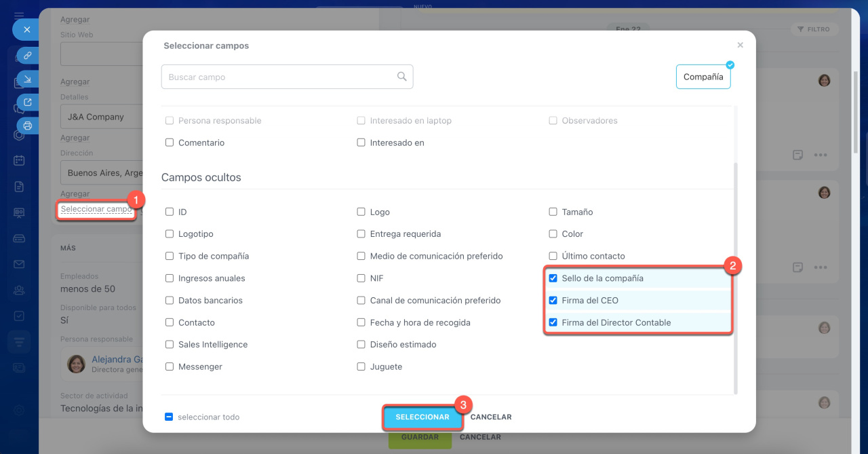
Task: Check the Datos bancarios field
Action: (170, 301)
